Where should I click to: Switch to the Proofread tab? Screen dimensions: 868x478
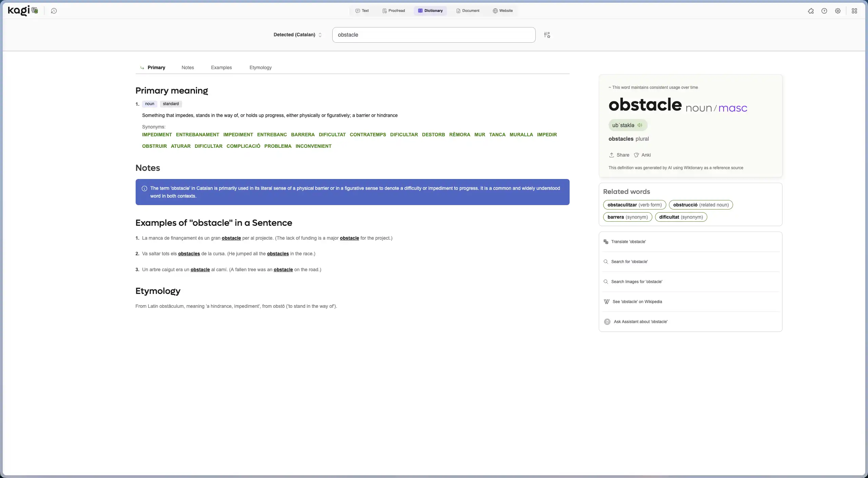tap(393, 11)
